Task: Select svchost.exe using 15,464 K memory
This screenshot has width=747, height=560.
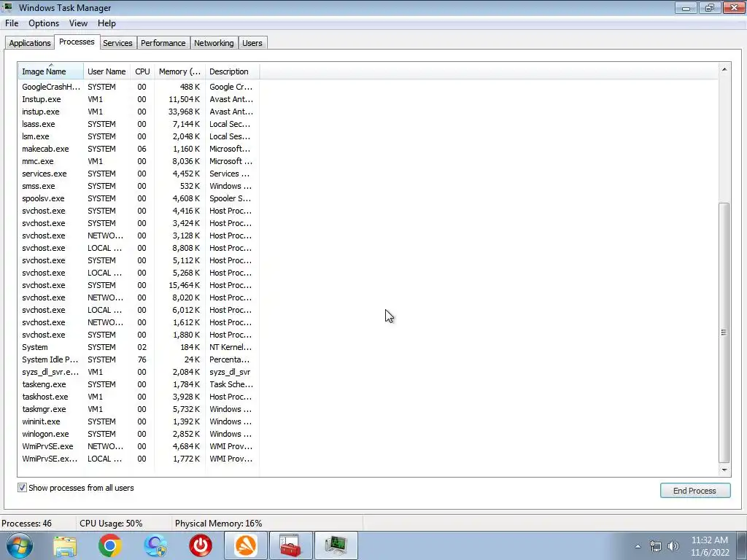Action: [139, 285]
